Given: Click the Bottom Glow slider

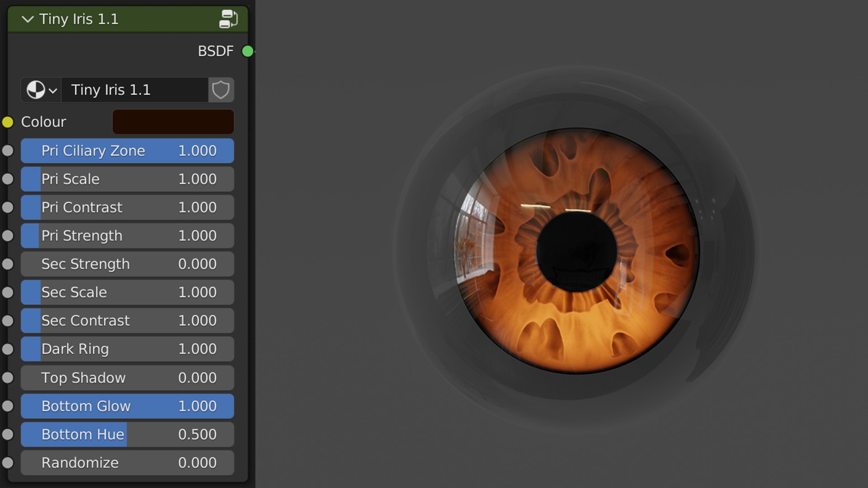Looking at the screenshot, I should pos(127,406).
